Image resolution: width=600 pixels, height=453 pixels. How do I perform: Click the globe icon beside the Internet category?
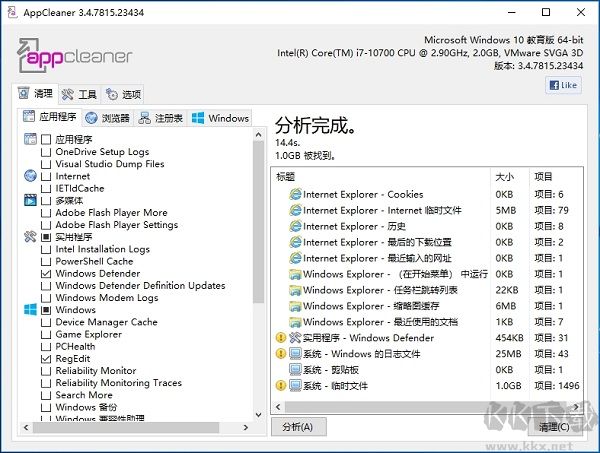(x=30, y=176)
